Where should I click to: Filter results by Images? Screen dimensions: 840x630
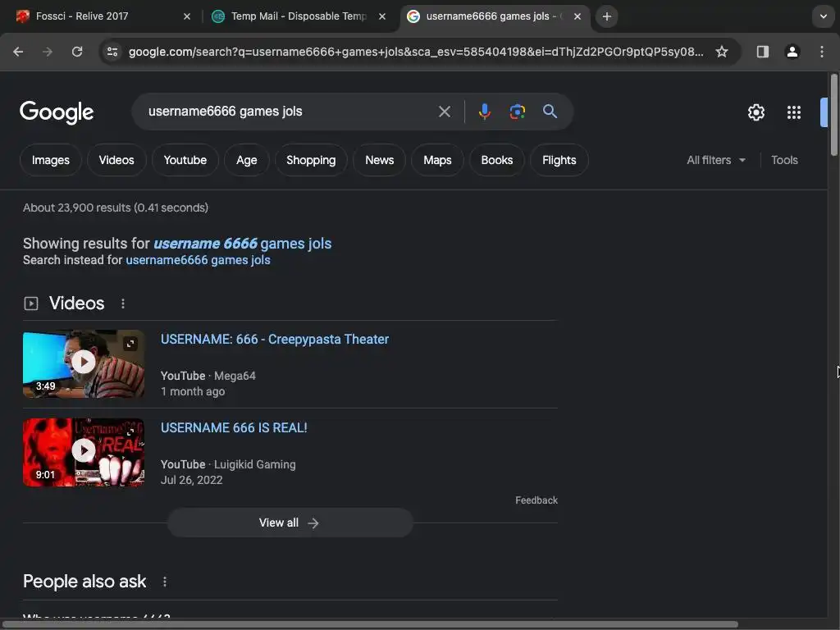pyautogui.click(x=51, y=160)
